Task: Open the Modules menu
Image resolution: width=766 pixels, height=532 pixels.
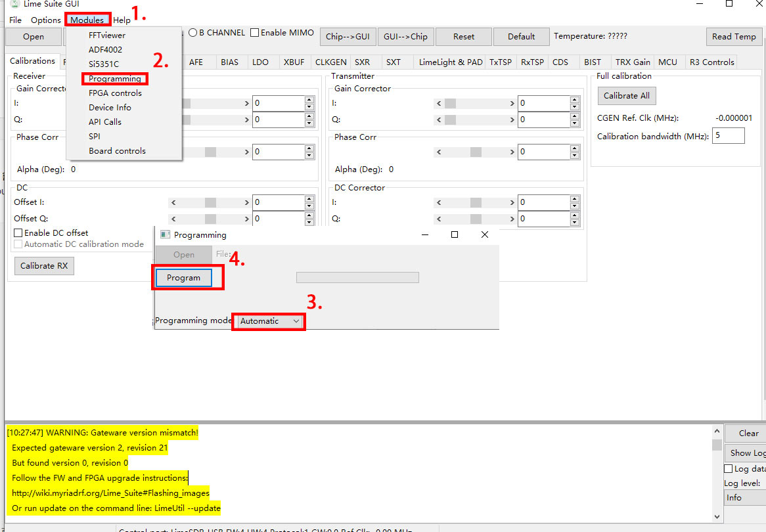Action: (x=87, y=20)
